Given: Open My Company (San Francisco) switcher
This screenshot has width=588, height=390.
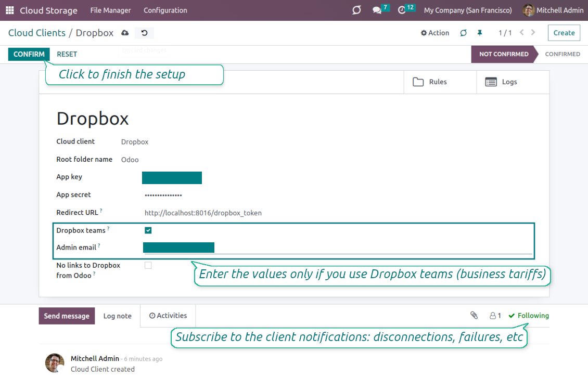Looking at the screenshot, I should tap(468, 10).
